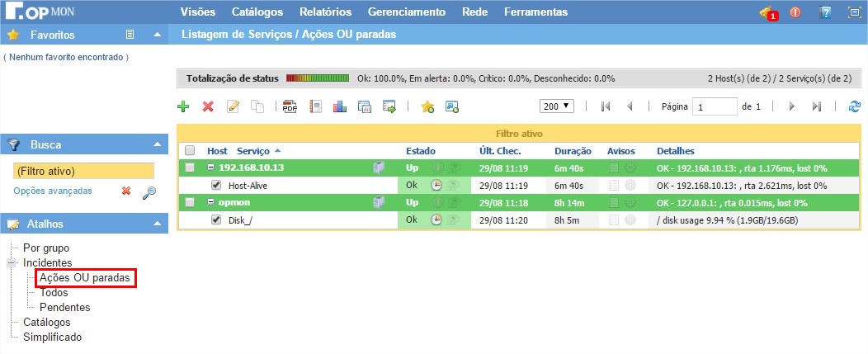The width and height of the screenshot is (868, 354).
Task: Refresh the service listing
Action: [855, 106]
